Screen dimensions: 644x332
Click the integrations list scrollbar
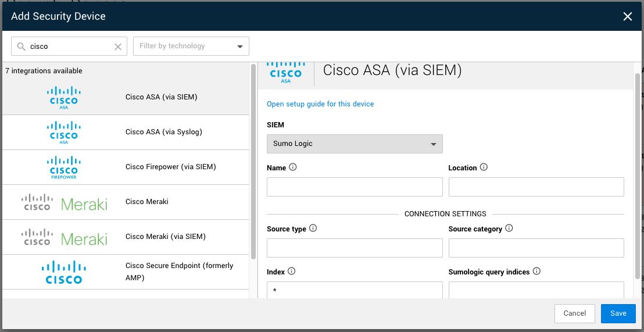[x=253, y=162]
